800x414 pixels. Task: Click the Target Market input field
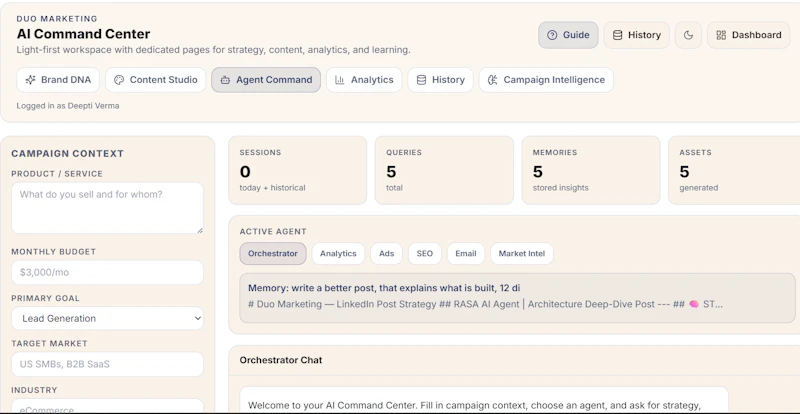tap(107, 364)
